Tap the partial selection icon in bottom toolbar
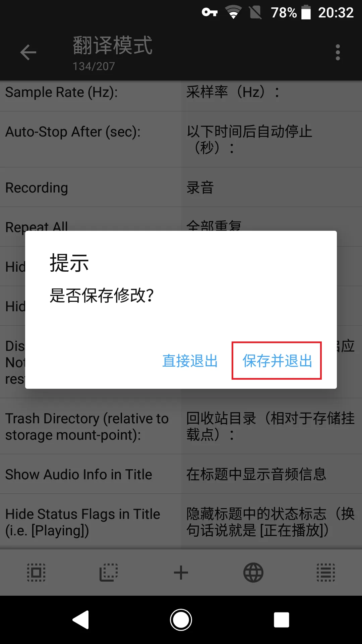 (109, 572)
